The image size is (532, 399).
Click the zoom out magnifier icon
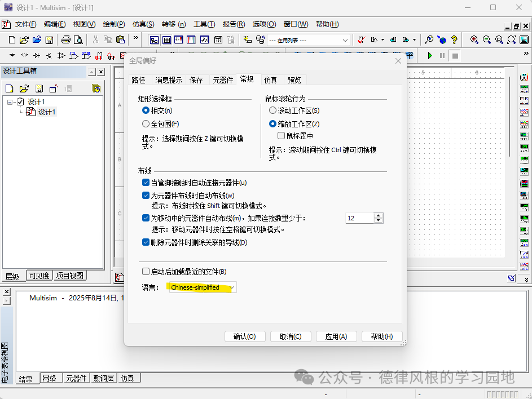click(x=486, y=40)
